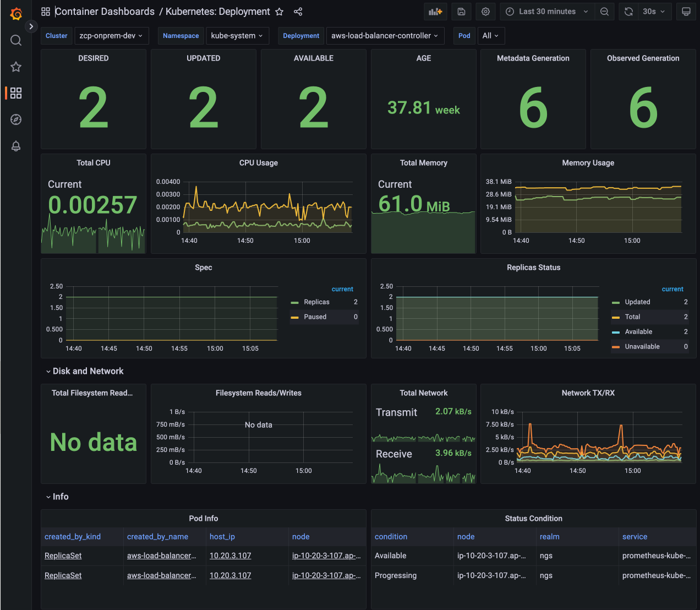Screen dimensions: 700x610
Task: Mark dashboard as favorite with the star
Action: pos(280,12)
